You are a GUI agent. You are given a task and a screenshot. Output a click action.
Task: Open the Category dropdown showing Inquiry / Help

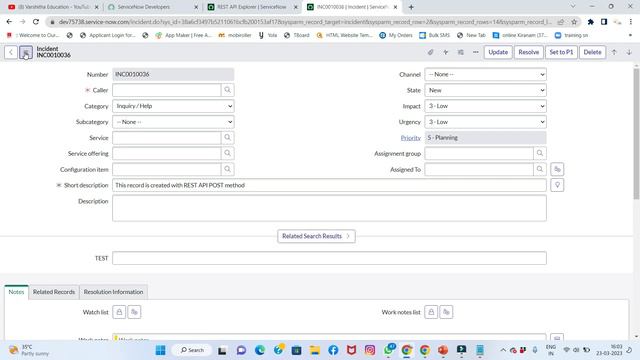[173, 106]
